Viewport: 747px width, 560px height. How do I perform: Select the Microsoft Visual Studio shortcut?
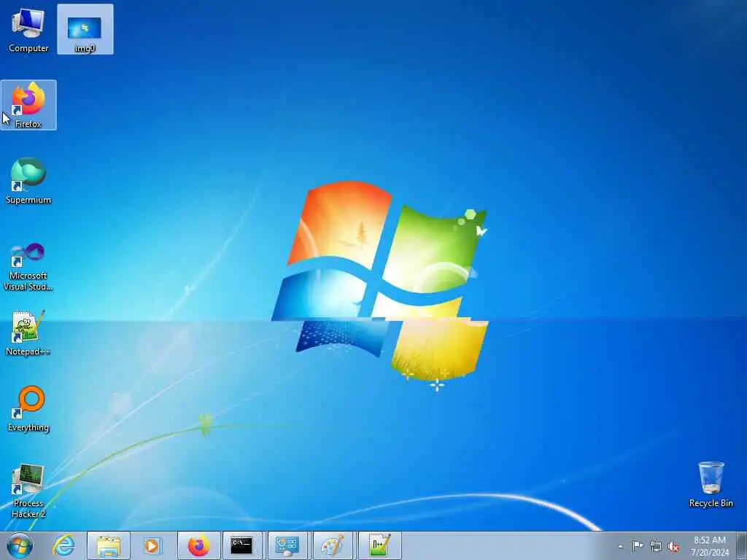tap(28, 267)
